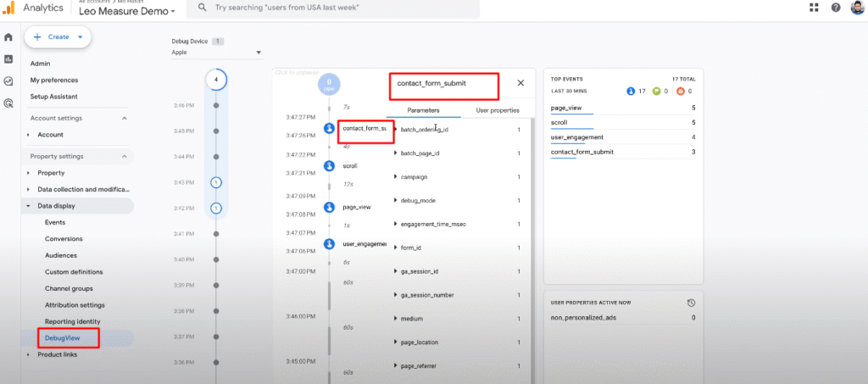The height and width of the screenshot is (384, 868).
Task: Click the search magnifier icon
Action: point(203,7)
